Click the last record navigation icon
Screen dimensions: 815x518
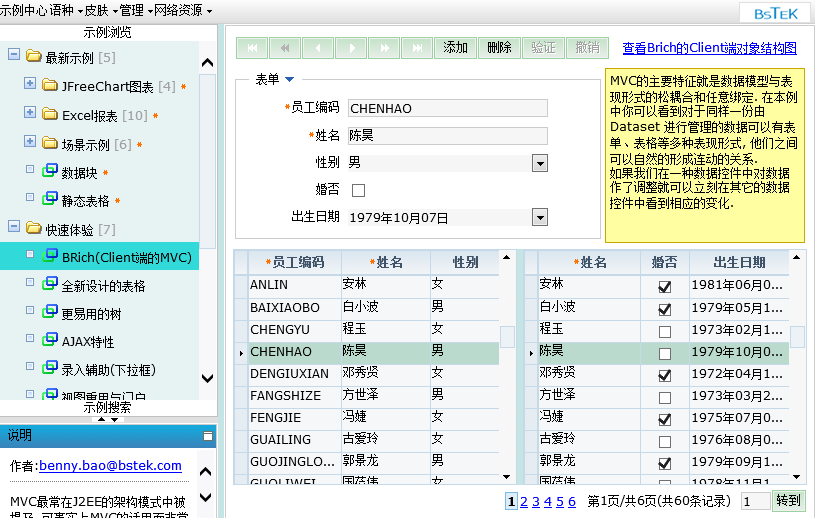pyautogui.click(x=415, y=48)
